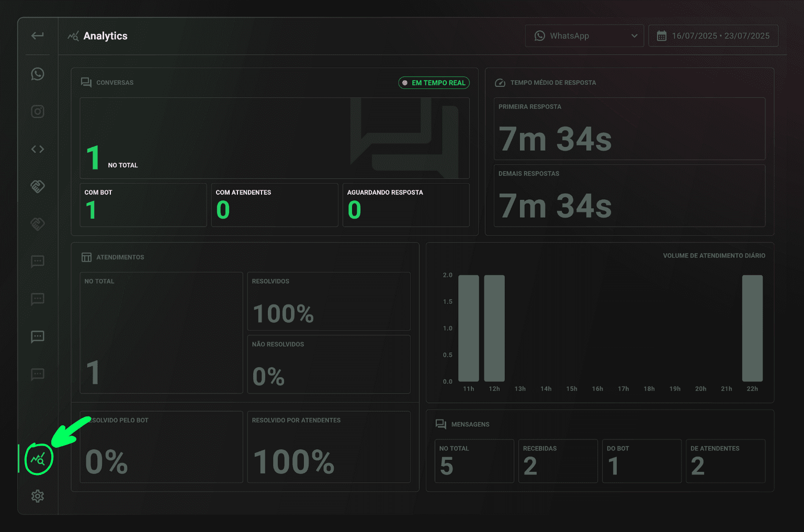Click the Mensagens NO TOTAL card showing 5
Image resolution: width=804 pixels, height=532 pixels.
[474, 461]
